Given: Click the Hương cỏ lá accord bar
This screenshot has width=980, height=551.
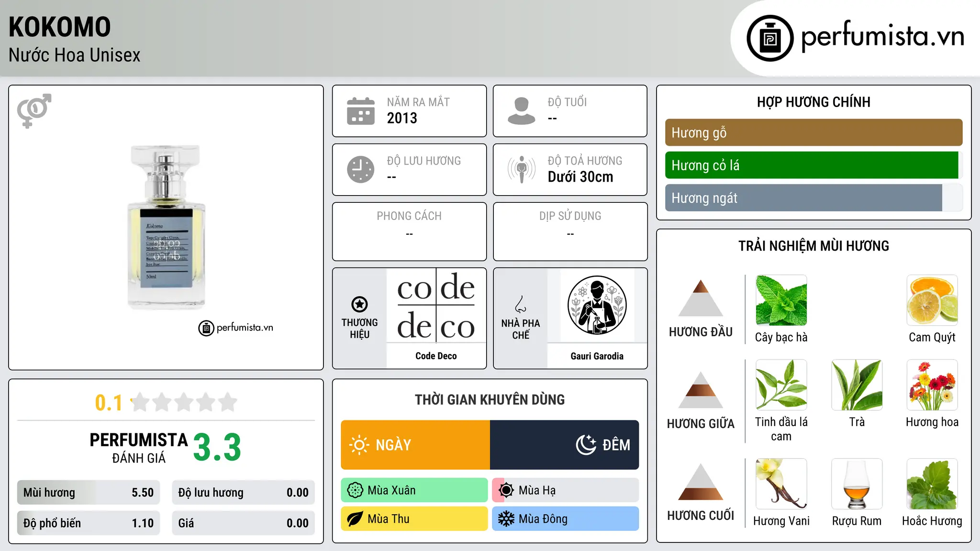Looking at the screenshot, I should (x=813, y=165).
